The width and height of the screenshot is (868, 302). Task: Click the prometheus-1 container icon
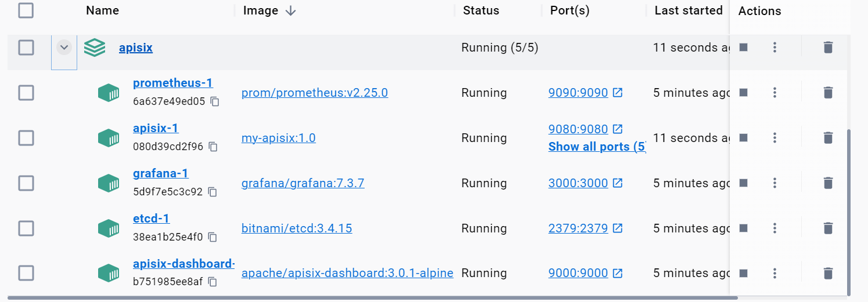point(109,93)
